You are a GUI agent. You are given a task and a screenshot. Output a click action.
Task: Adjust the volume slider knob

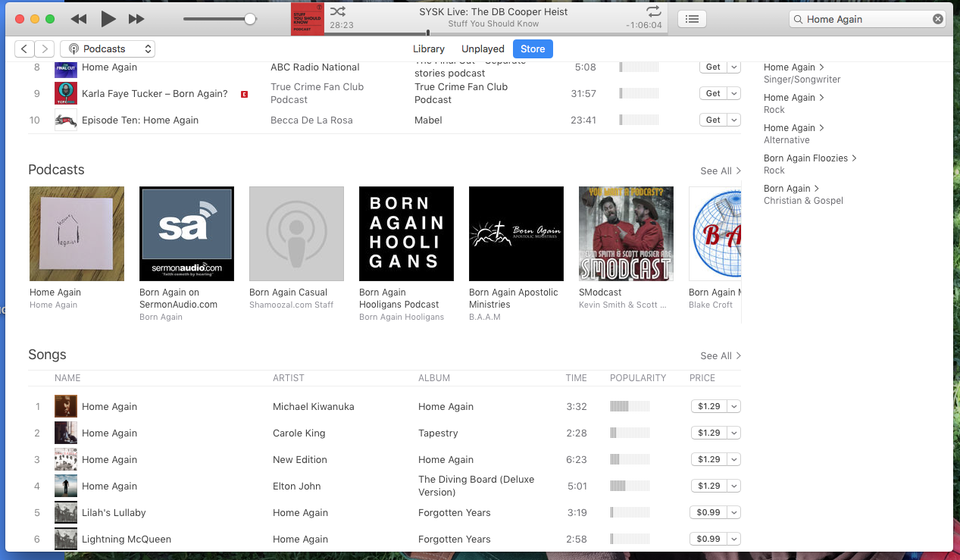[250, 19]
